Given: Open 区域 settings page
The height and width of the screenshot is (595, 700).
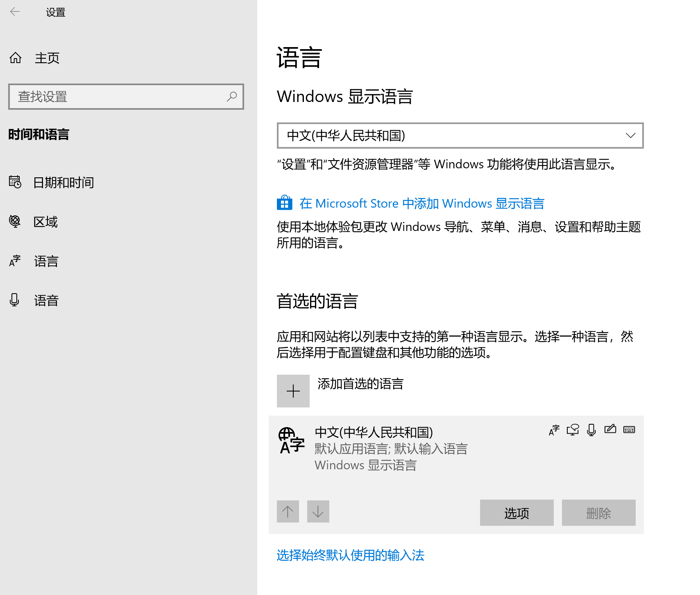Looking at the screenshot, I should (45, 222).
